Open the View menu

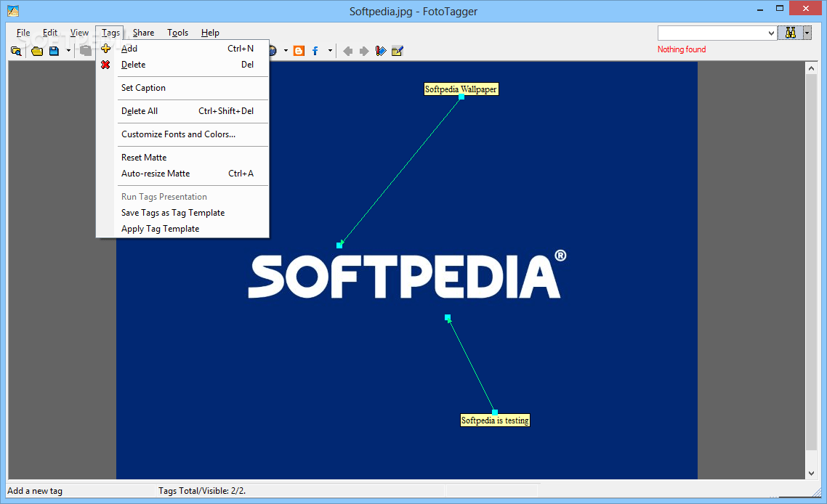point(80,33)
